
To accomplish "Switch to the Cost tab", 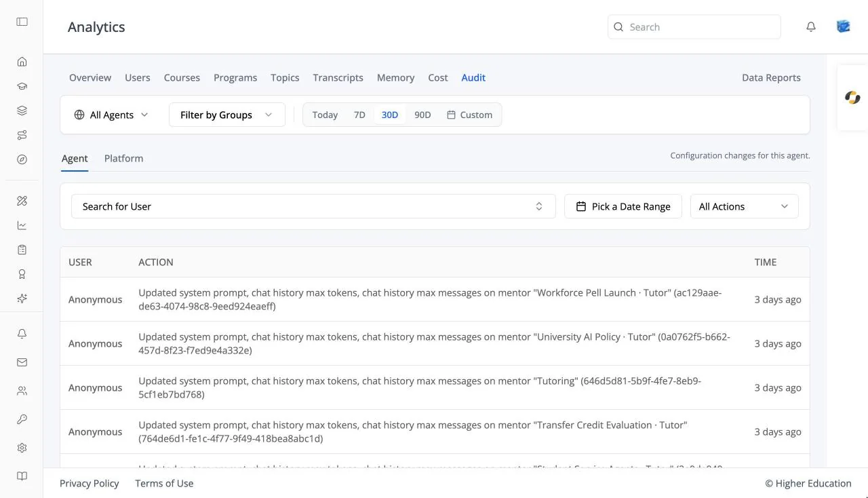I will point(438,77).
